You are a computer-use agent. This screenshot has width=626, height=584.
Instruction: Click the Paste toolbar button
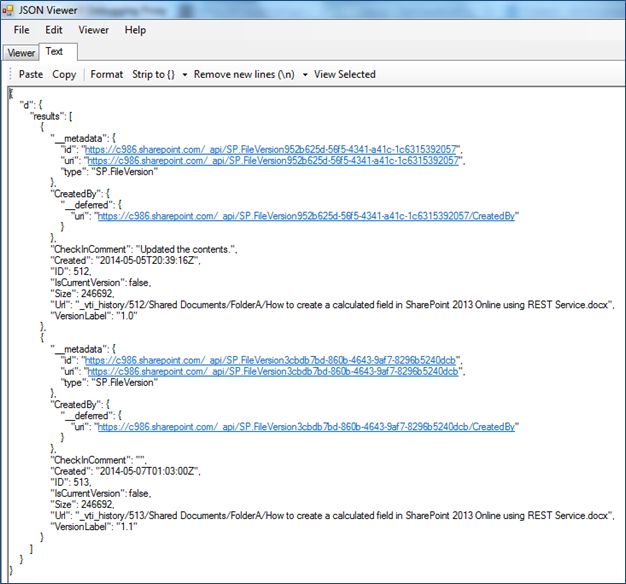click(31, 74)
